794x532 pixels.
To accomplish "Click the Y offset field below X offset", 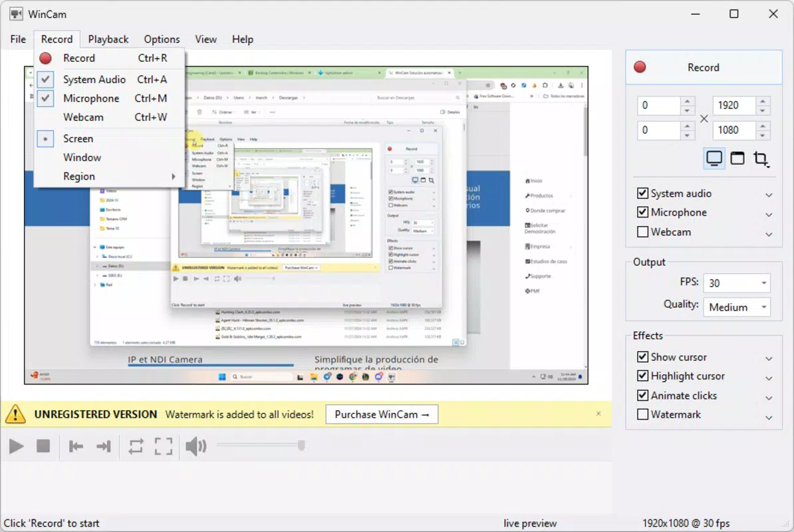I will click(x=658, y=130).
